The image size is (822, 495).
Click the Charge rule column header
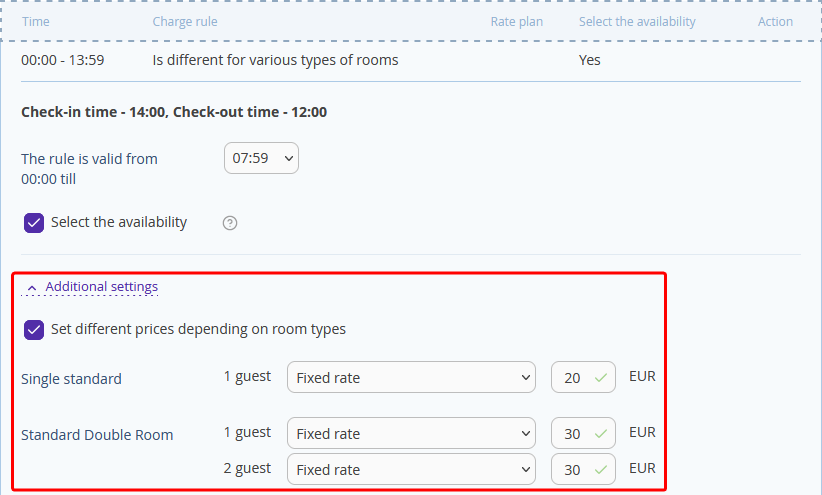(185, 21)
